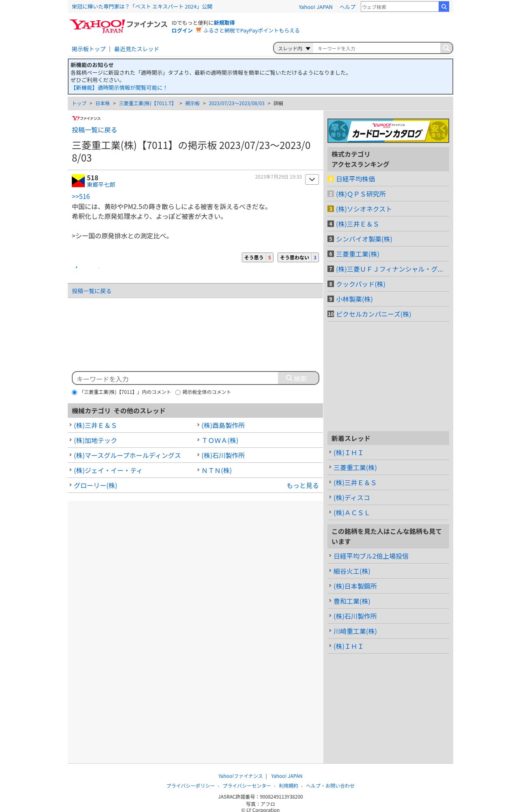Open ranking 9 小林製薬(株)
521x812 pixels.
[x=354, y=299]
